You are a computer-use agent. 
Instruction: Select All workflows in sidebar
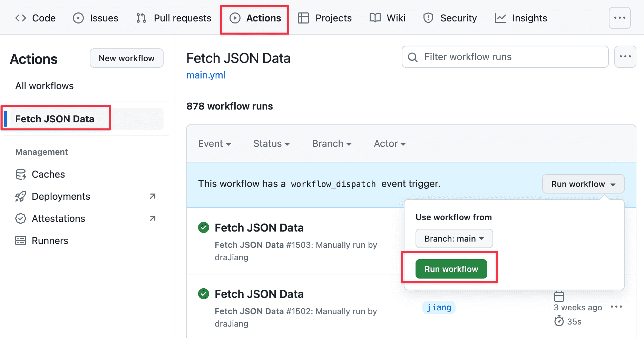45,86
